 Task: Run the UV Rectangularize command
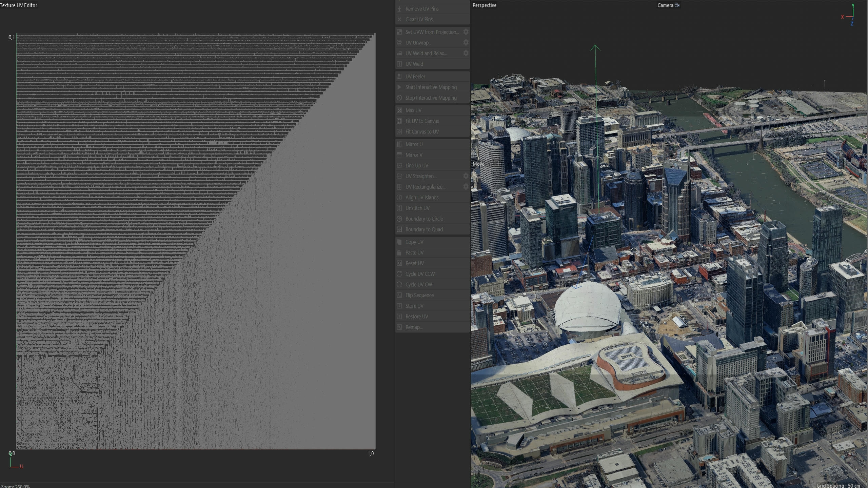tap(428, 187)
